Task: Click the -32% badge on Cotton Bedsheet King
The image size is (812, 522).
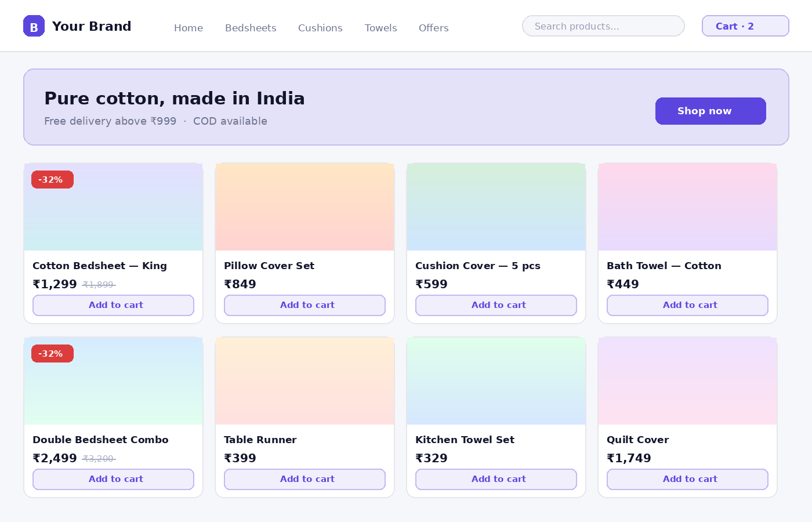Action: click(x=52, y=180)
